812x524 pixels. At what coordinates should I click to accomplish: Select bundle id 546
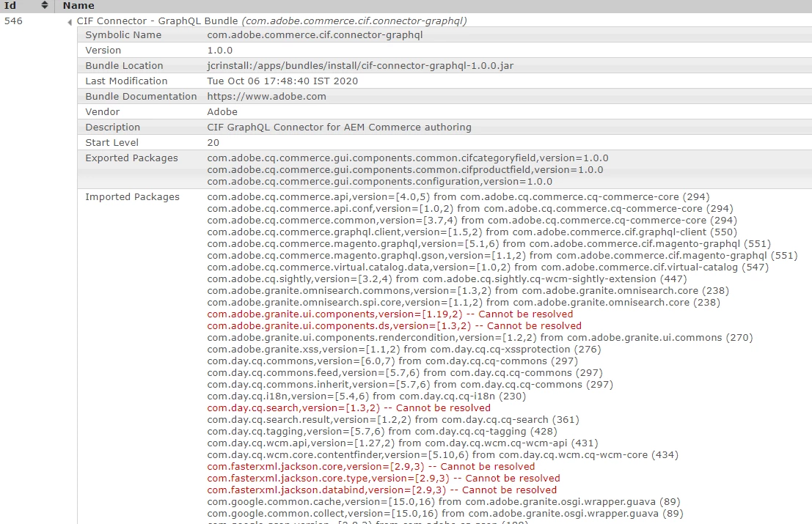[x=13, y=21]
